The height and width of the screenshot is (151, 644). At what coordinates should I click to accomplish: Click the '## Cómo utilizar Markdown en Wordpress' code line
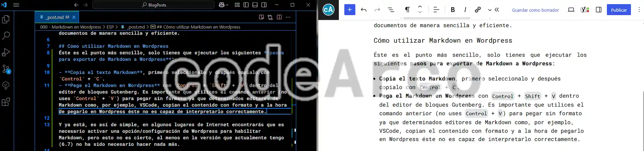pos(113,46)
